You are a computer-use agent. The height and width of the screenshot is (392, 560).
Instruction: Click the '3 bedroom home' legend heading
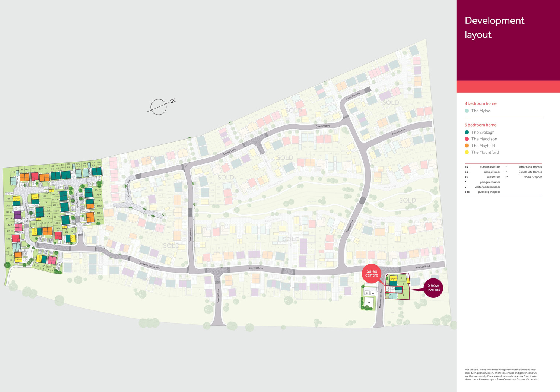pyautogui.click(x=480, y=125)
